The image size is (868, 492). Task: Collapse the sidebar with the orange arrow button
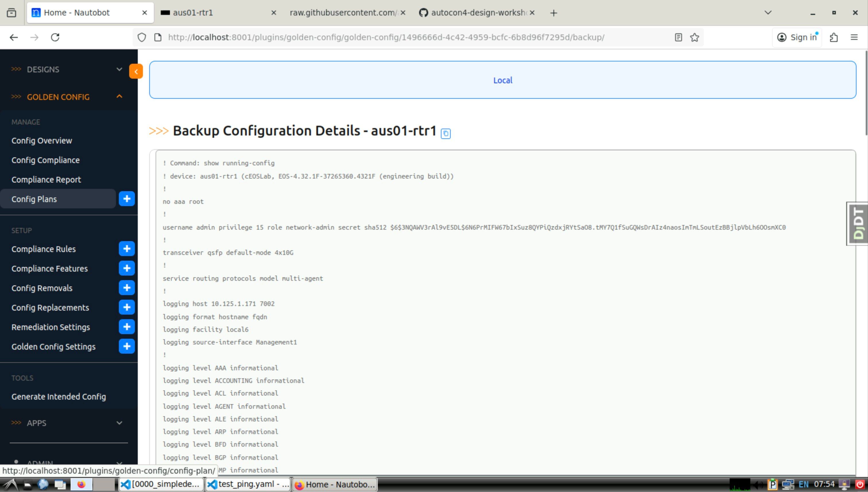tap(136, 71)
